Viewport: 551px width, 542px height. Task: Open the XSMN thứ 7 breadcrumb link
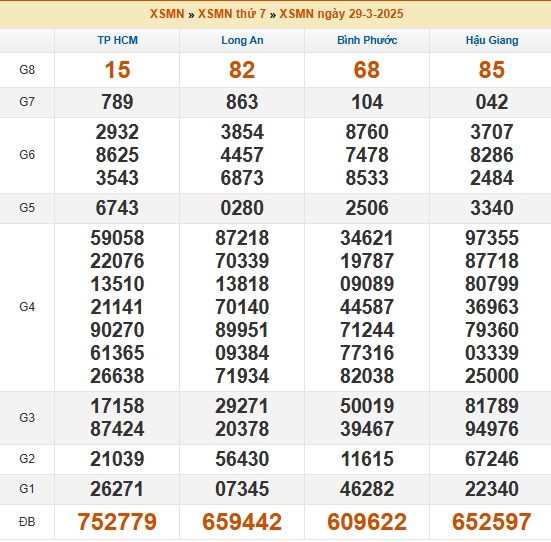tap(232, 14)
